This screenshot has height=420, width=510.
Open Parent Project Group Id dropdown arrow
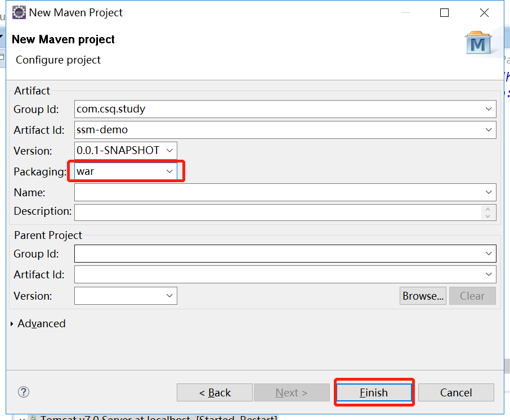pyautogui.click(x=488, y=254)
